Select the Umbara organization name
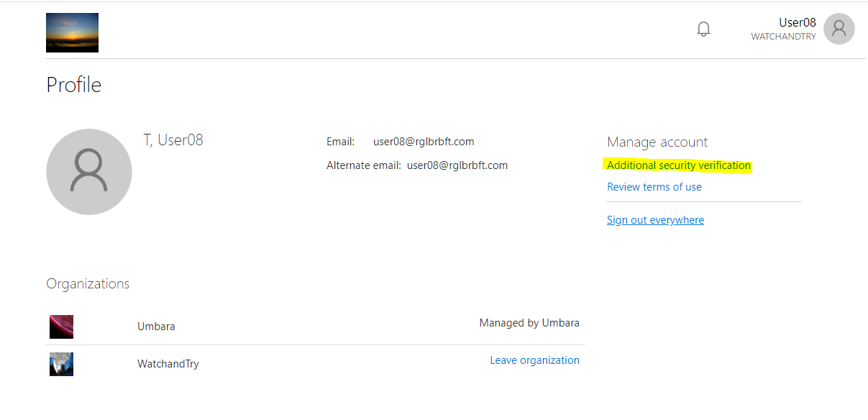868x420 pixels. point(156,327)
